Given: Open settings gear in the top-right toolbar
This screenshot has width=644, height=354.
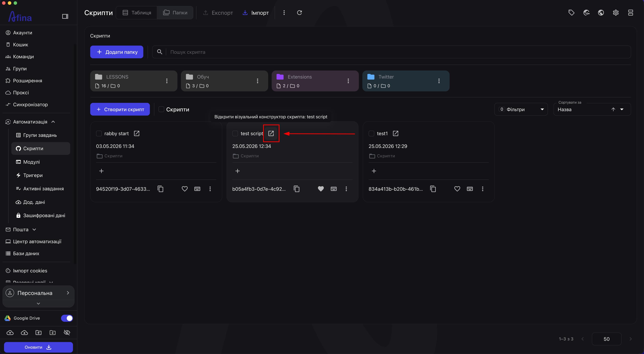Looking at the screenshot, I should [x=616, y=13].
